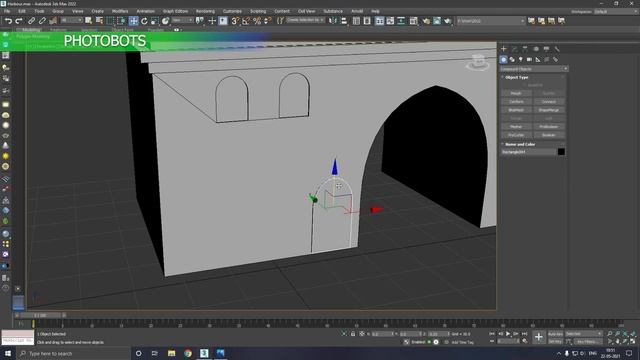Choose the Rectangular Selection Region tool
This screenshot has height=360, width=640.
[x=110, y=21]
